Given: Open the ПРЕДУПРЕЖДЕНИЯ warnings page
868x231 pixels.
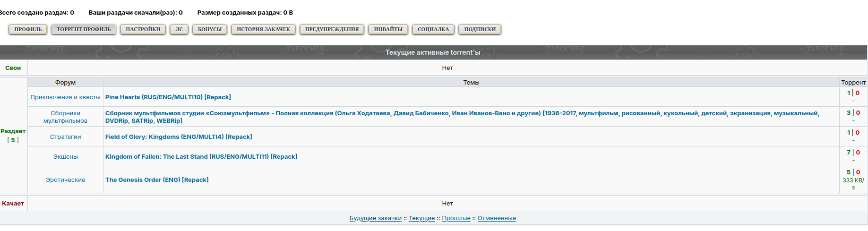Looking at the screenshot, I should (x=332, y=29).
